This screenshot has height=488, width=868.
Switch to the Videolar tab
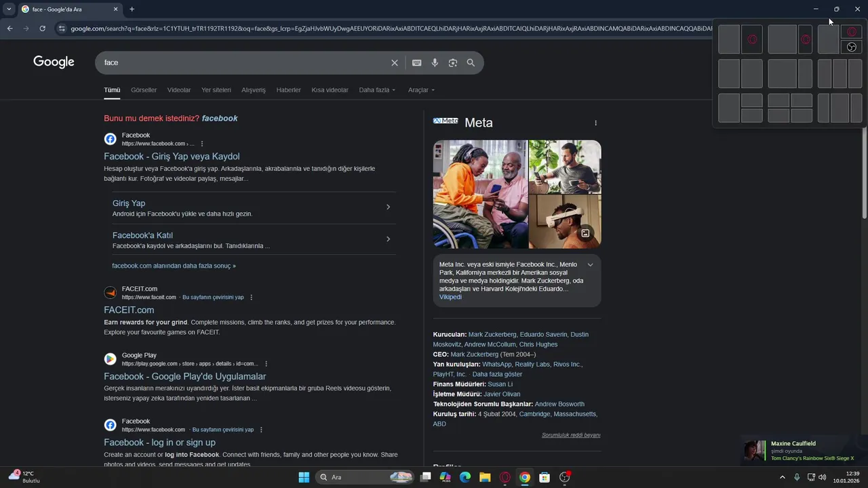[179, 89]
